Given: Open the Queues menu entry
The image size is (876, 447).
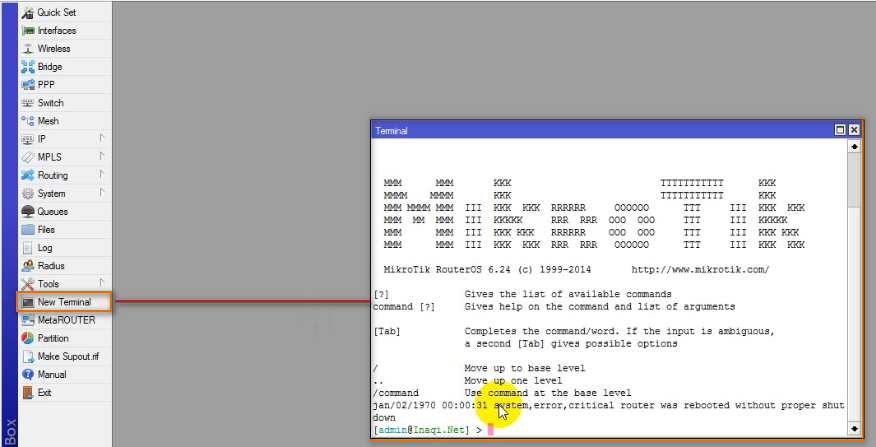Looking at the screenshot, I should pyautogui.click(x=53, y=211).
